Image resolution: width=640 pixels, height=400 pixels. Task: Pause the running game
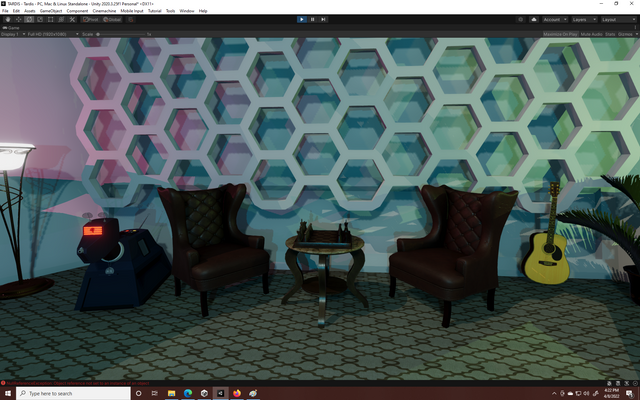[x=312, y=19]
